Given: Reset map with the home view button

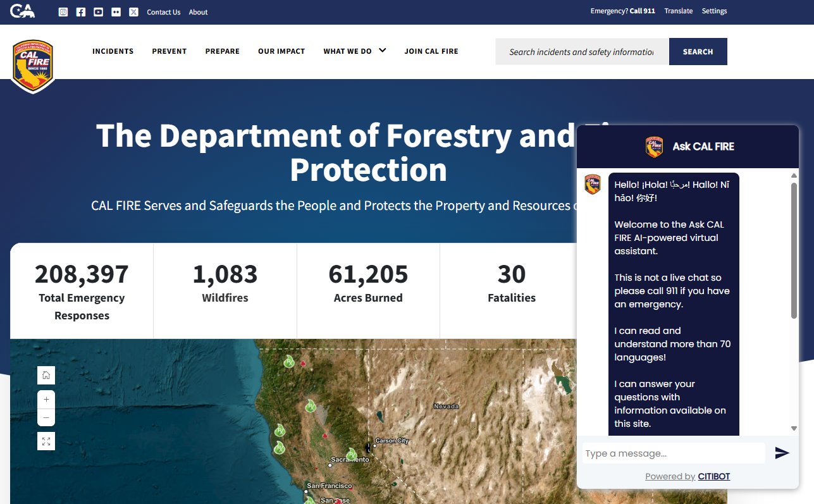Looking at the screenshot, I should (x=46, y=375).
